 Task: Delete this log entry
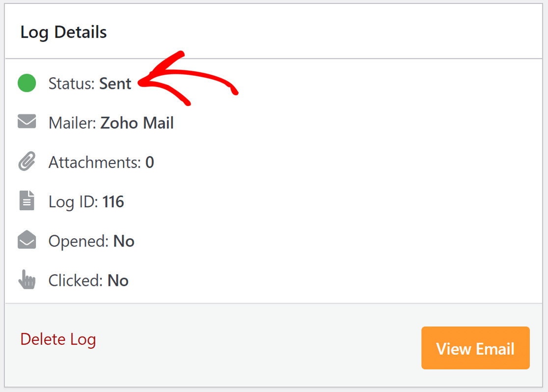coord(58,339)
